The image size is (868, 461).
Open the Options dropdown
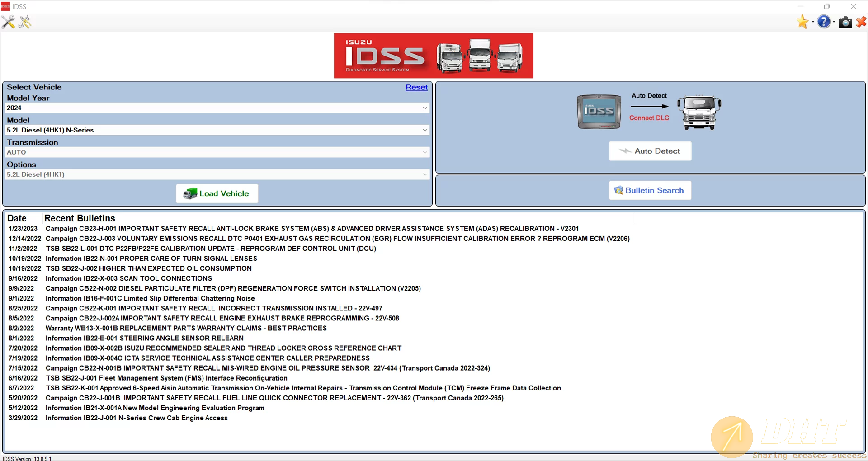point(217,174)
